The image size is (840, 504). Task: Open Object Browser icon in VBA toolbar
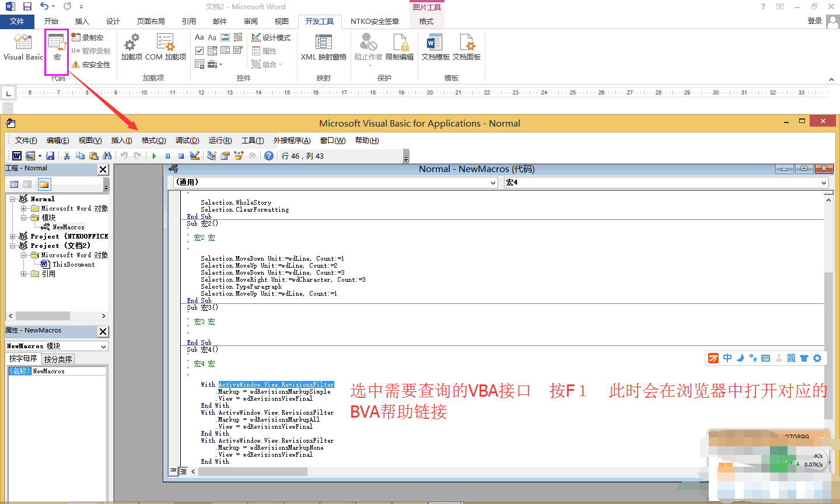click(x=238, y=156)
